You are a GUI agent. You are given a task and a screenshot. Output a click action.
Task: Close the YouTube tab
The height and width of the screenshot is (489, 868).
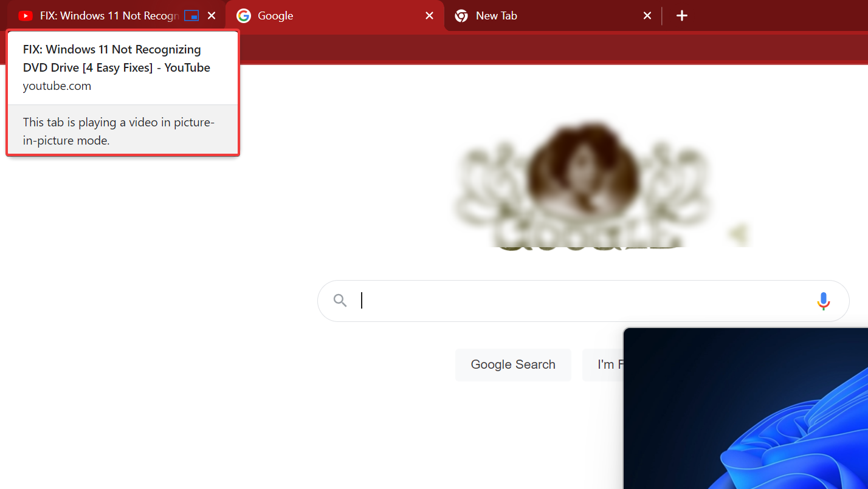coord(212,16)
